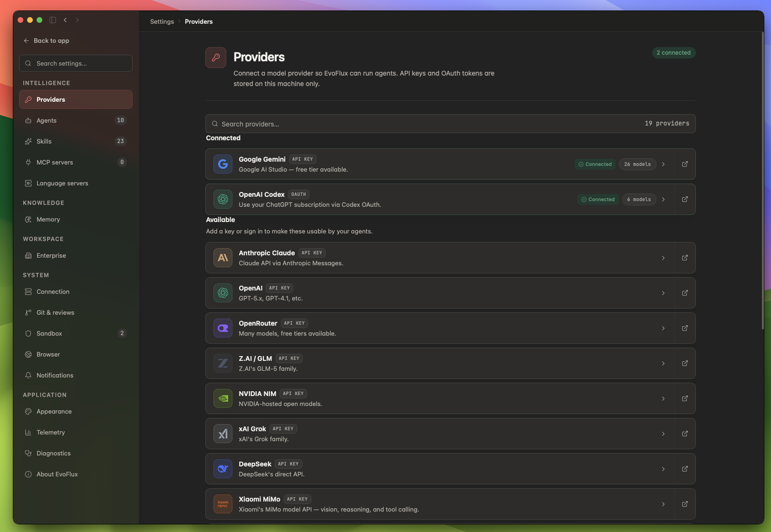771x532 pixels.
Task: Click the OpenRouter logo icon
Action: click(222, 328)
